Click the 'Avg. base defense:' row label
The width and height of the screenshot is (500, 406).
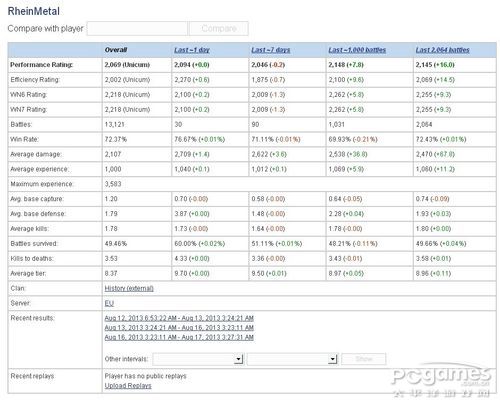tap(38, 214)
